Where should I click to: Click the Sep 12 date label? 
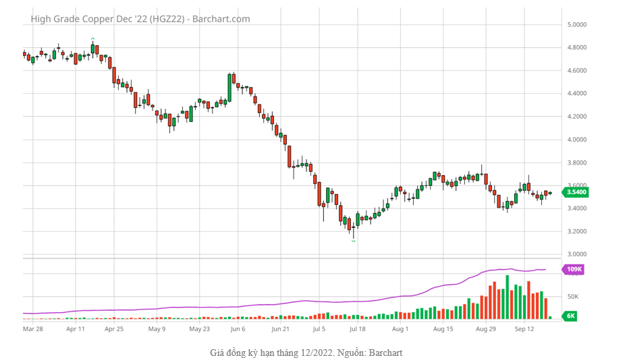click(524, 329)
